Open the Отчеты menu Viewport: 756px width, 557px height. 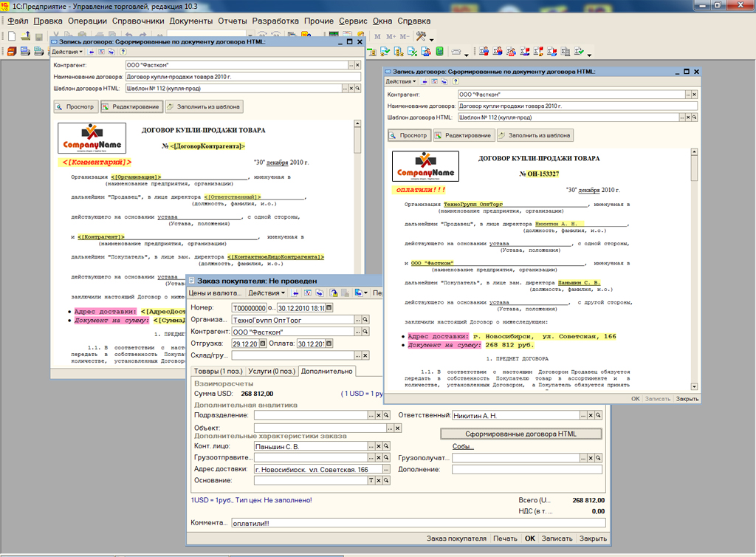click(x=232, y=21)
